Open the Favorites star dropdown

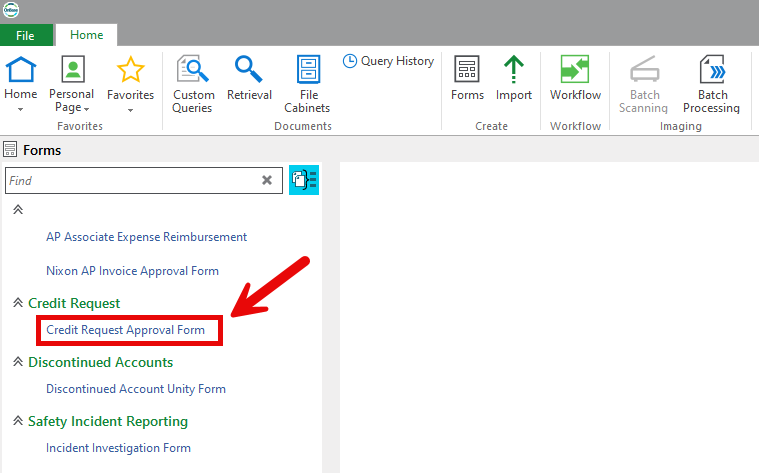pos(130,109)
